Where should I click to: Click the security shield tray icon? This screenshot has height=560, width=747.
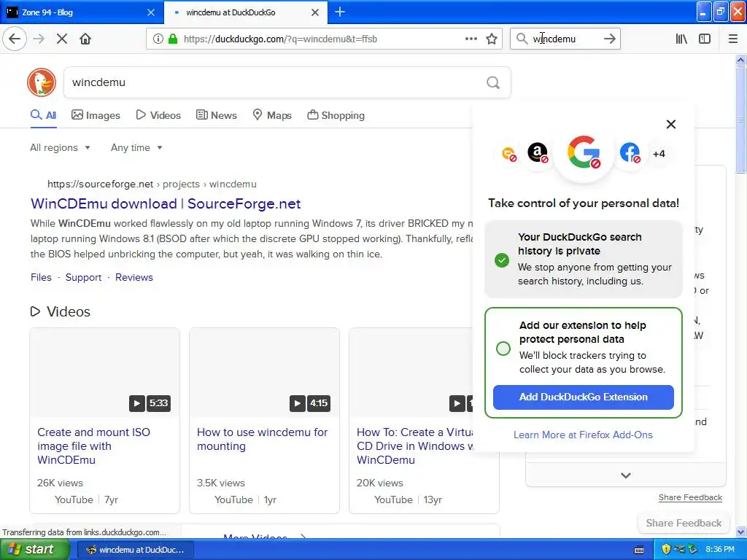[665, 550]
